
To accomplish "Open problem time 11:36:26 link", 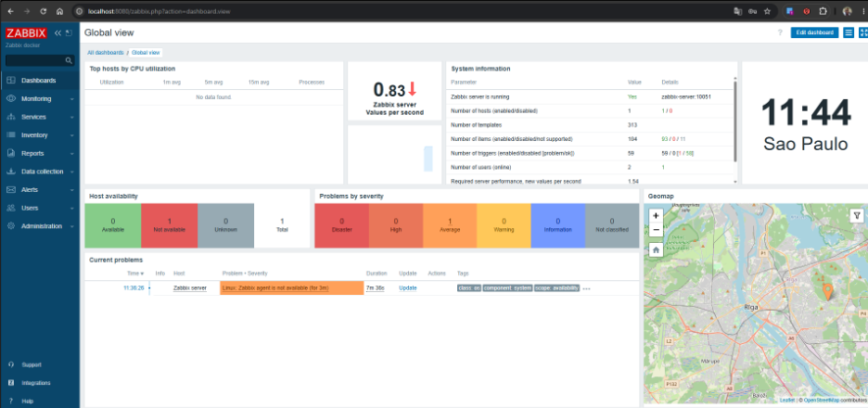I will [x=134, y=287].
